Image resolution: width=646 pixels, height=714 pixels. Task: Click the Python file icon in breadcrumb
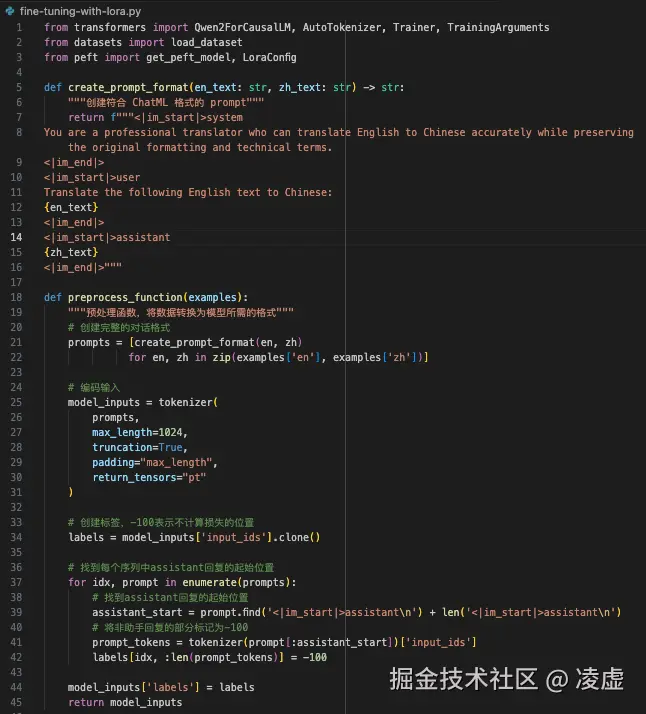[x=10, y=11]
